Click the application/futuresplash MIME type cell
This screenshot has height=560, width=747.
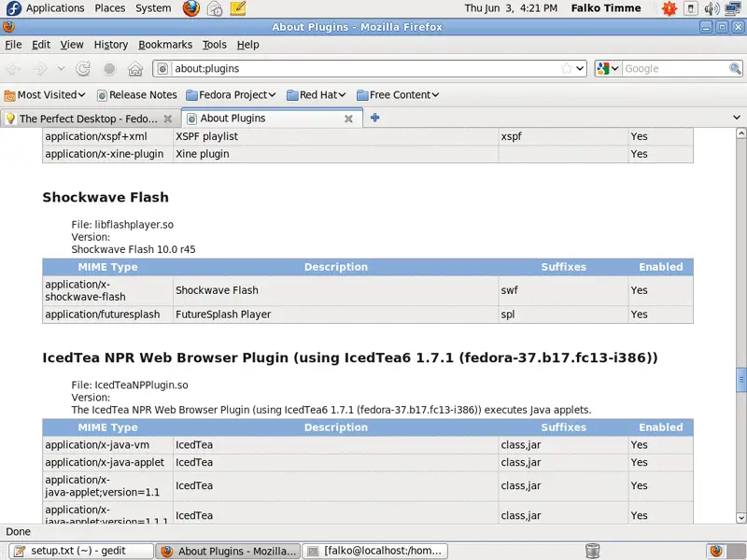107,315
